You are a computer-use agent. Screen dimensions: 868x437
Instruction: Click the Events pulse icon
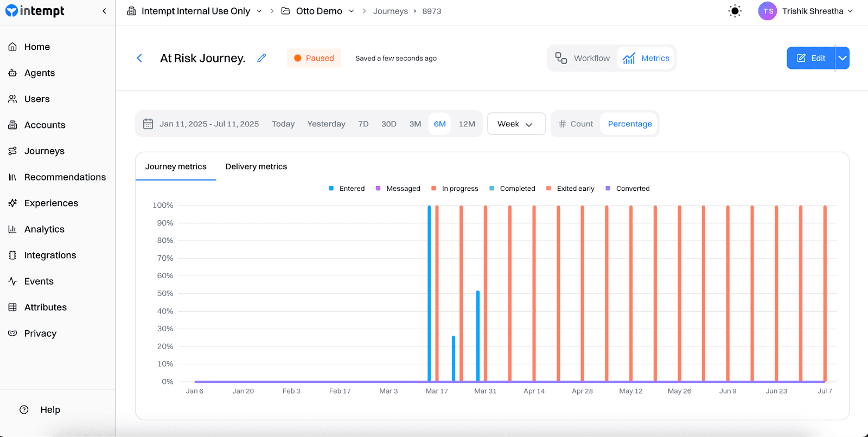pos(12,281)
